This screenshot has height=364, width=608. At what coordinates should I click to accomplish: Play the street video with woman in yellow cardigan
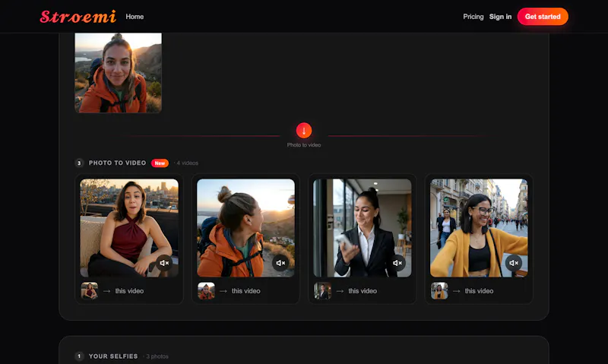tap(479, 228)
